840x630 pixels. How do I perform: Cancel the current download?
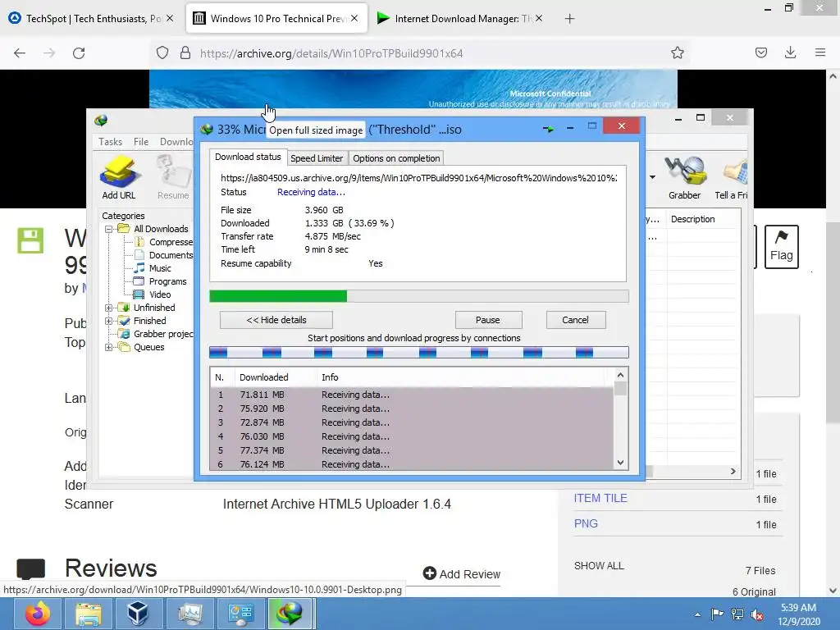[x=575, y=320]
